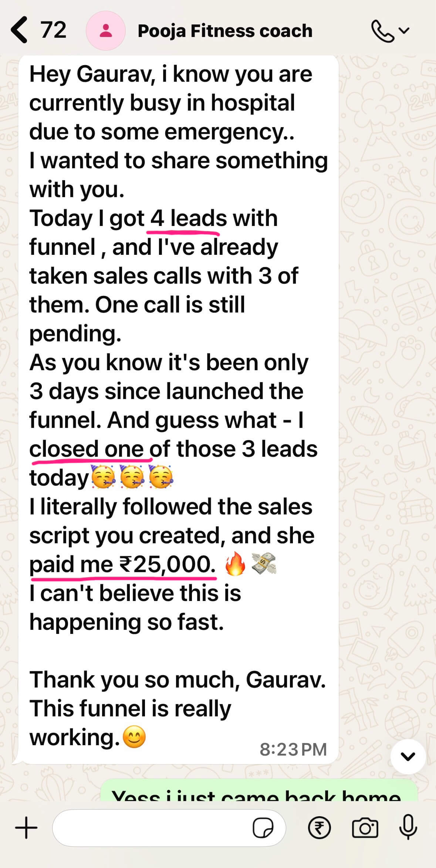Open Pooja Fitness coach contact info
The image size is (436, 868).
click(225, 31)
